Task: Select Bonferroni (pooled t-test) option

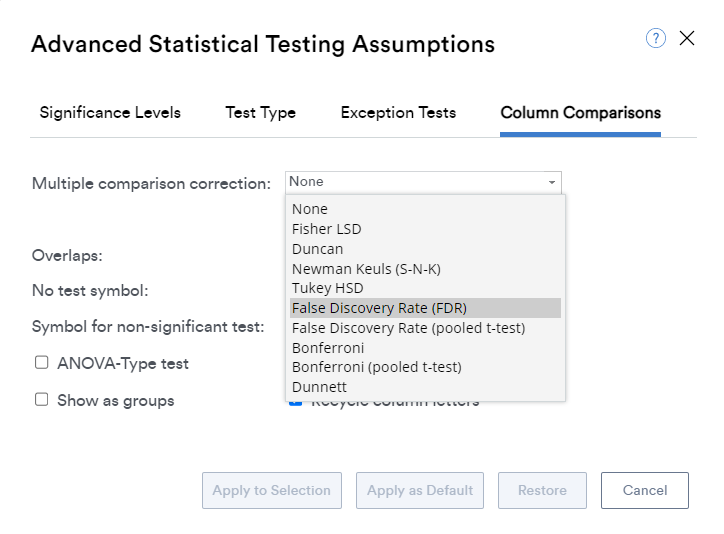Action: (376, 367)
